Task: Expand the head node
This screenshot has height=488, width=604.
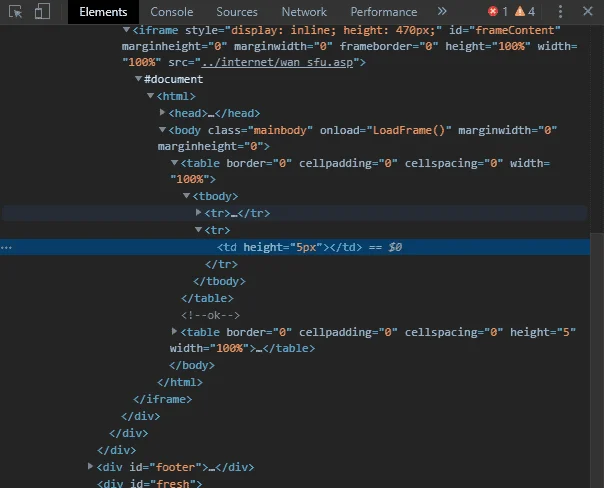Action: (x=163, y=112)
